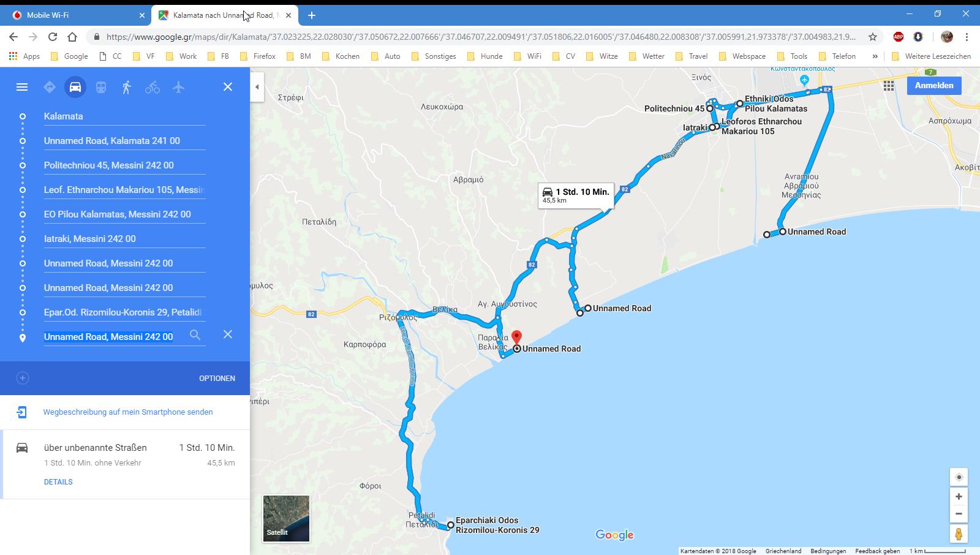The image size is (980, 555).
Task: Reload the current page
Action: (53, 37)
